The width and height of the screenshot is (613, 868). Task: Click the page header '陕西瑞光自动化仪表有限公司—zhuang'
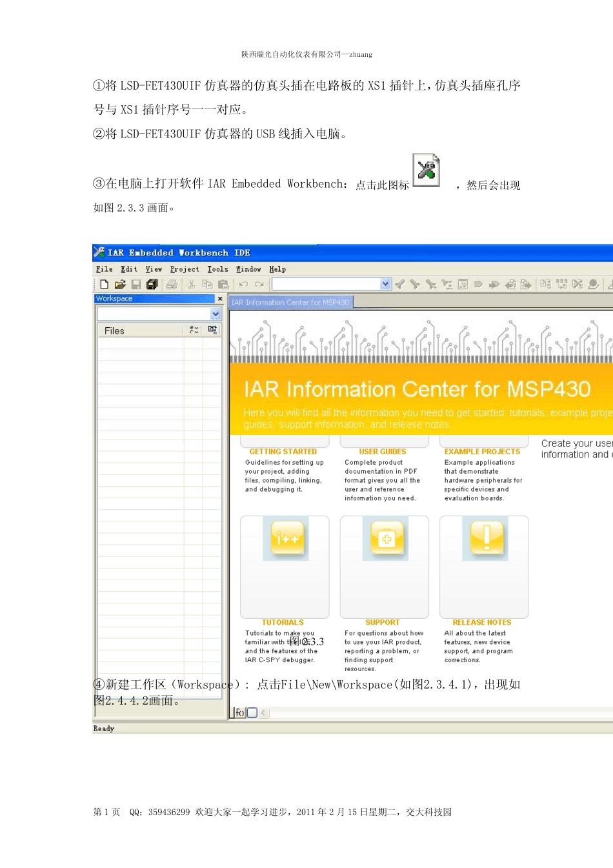click(306, 54)
